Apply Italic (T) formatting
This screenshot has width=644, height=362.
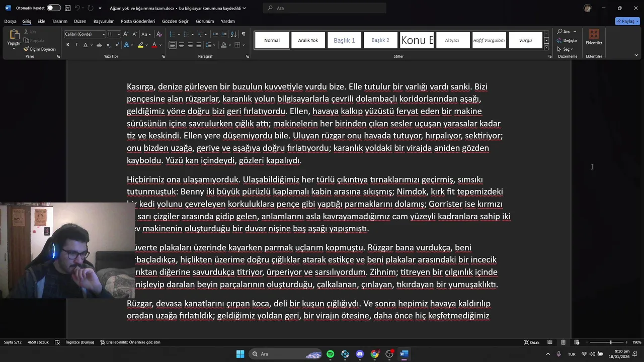click(76, 45)
